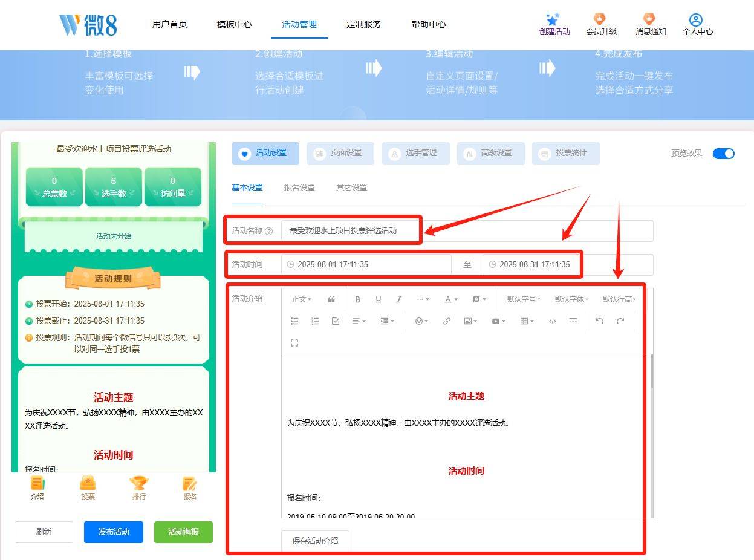
Task: Open the font color dropdown
Action: click(x=451, y=299)
